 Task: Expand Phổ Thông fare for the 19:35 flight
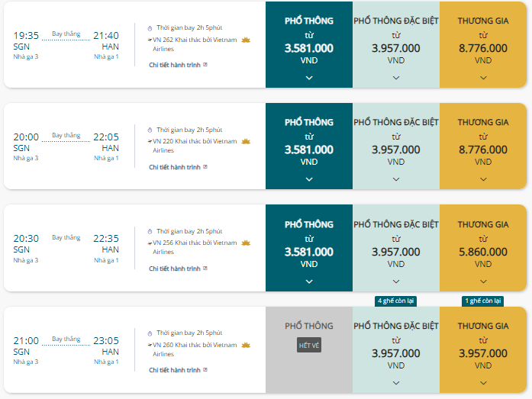(x=309, y=78)
